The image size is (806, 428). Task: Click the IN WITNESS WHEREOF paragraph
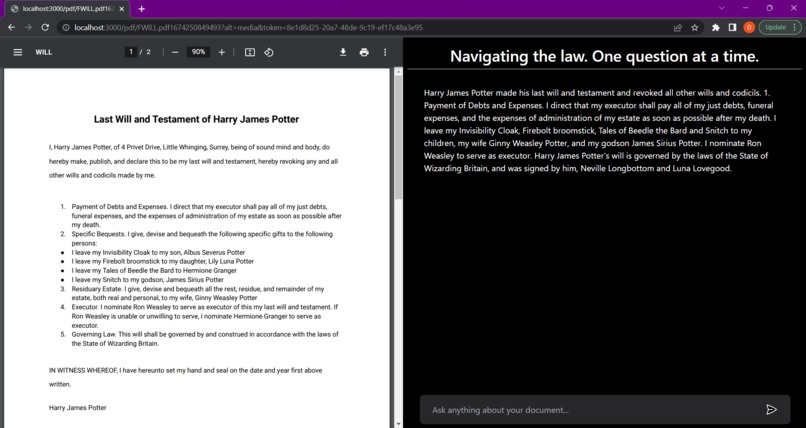coord(186,377)
